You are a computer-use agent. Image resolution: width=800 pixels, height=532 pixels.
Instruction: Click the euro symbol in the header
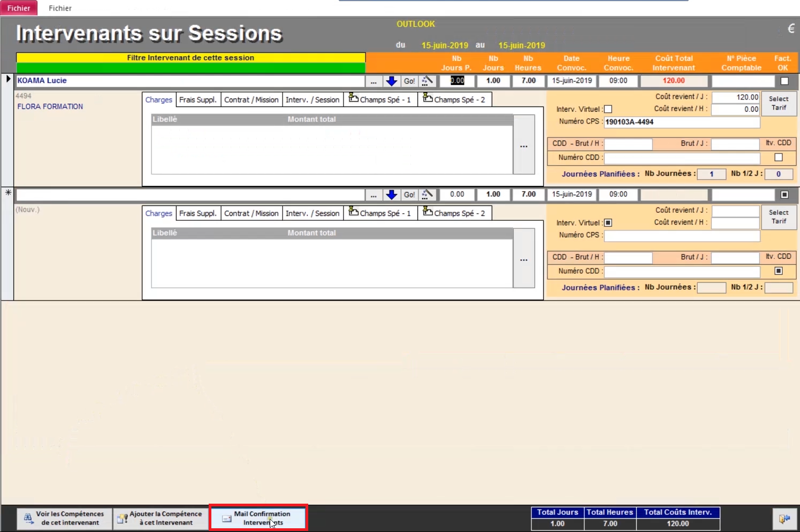tap(791, 29)
